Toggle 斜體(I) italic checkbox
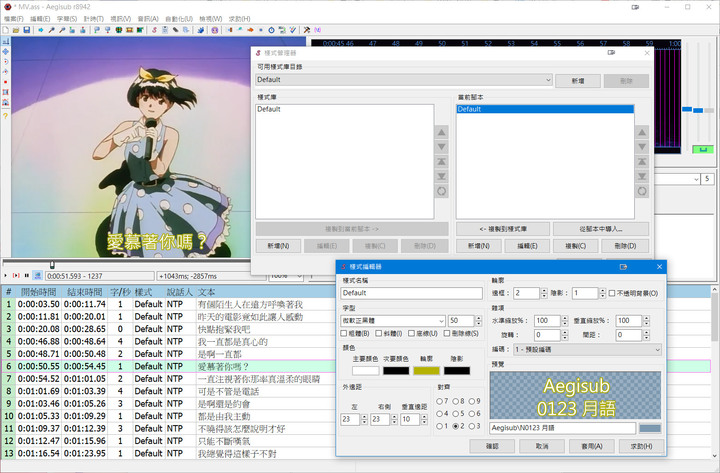The image size is (720, 473). coord(389,333)
